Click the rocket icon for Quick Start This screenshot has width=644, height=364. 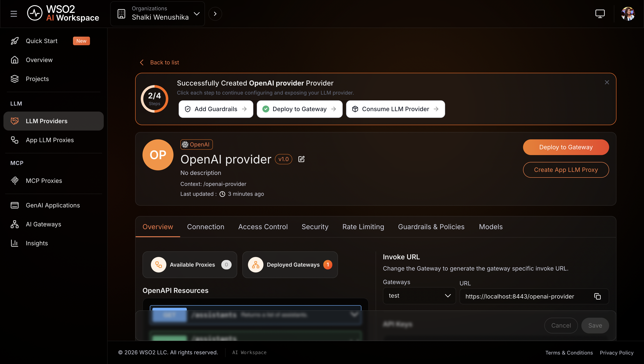[14, 41]
